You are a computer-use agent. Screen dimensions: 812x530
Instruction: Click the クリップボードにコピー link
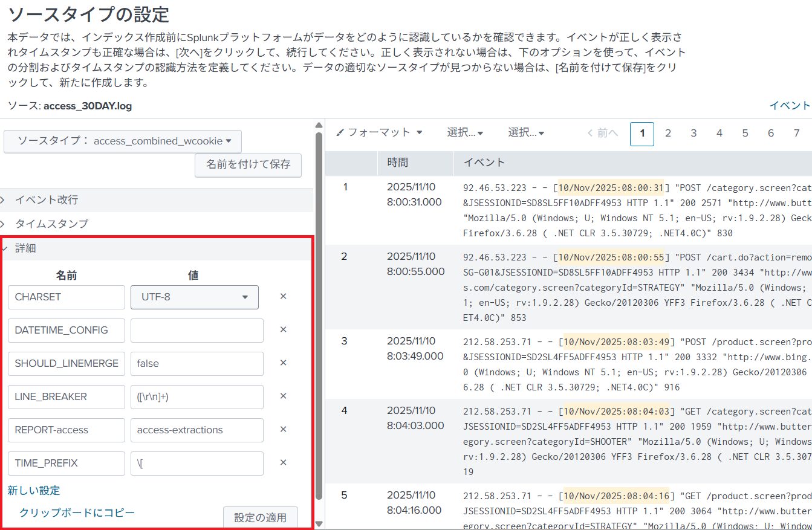(77, 513)
